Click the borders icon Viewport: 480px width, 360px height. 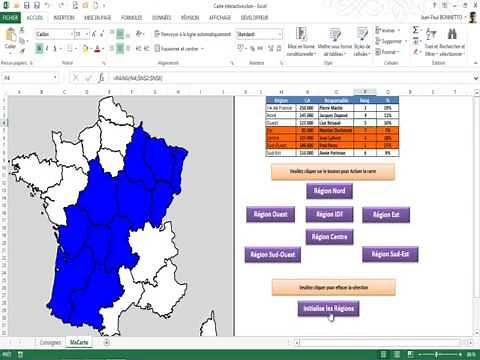point(70,49)
